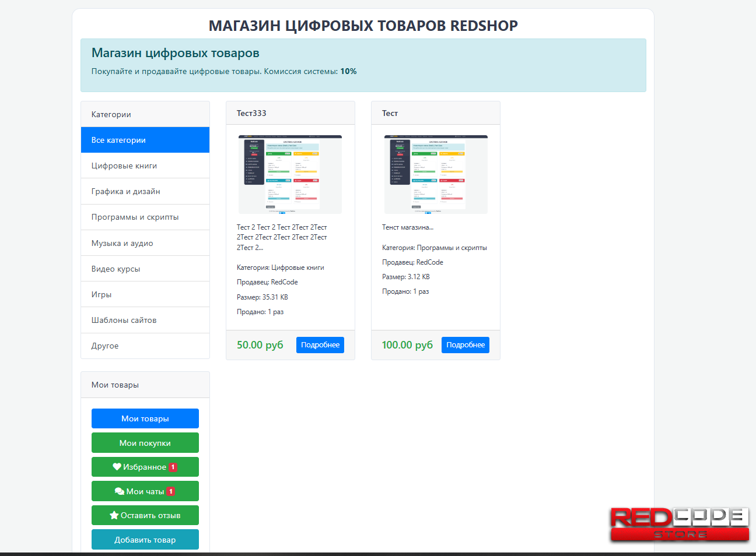Select the Все категории category

click(x=145, y=140)
